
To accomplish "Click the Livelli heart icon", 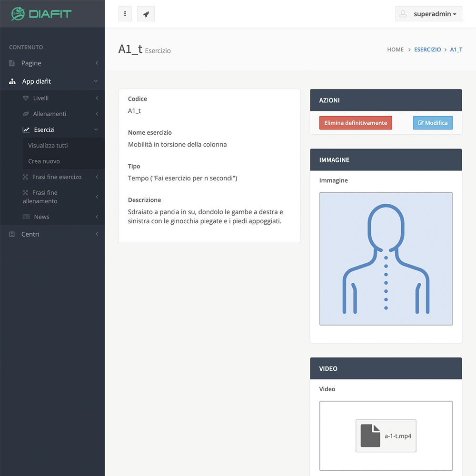I will (x=26, y=98).
